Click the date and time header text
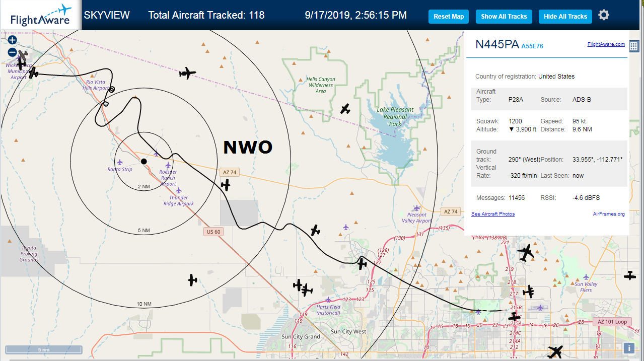The height and width of the screenshot is (361, 644). tap(356, 15)
